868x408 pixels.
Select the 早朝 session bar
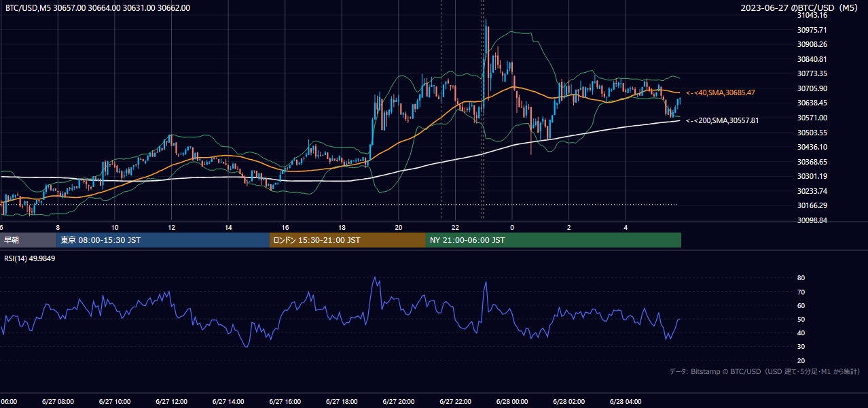pyautogui.click(x=29, y=240)
